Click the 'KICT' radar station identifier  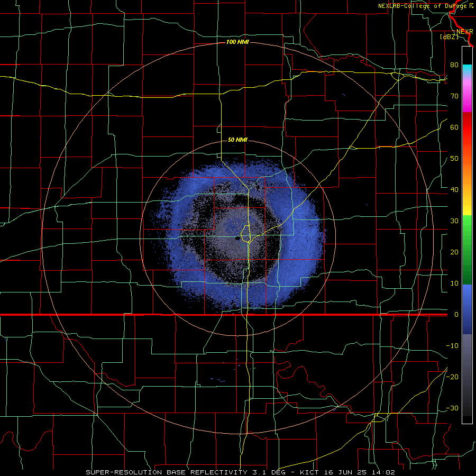point(309,472)
